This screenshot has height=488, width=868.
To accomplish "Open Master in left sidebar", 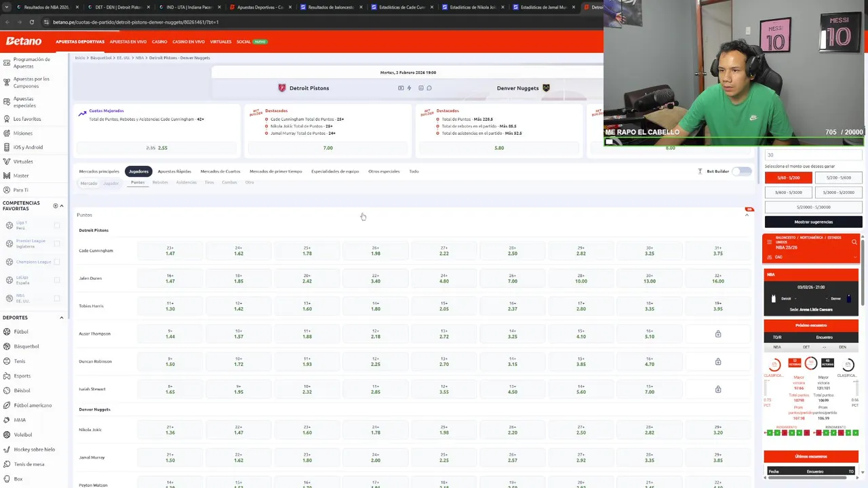I will point(21,176).
